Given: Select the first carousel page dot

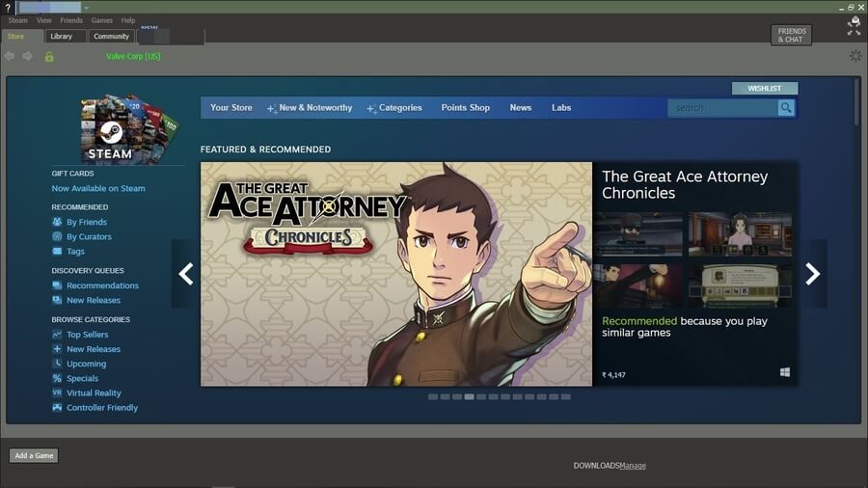Looking at the screenshot, I should point(433,396).
